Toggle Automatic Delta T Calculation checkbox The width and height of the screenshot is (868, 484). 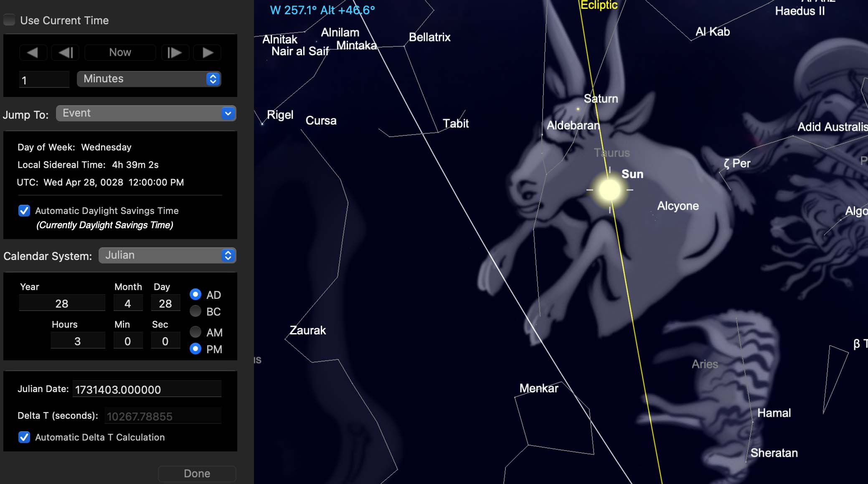click(24, 437)
